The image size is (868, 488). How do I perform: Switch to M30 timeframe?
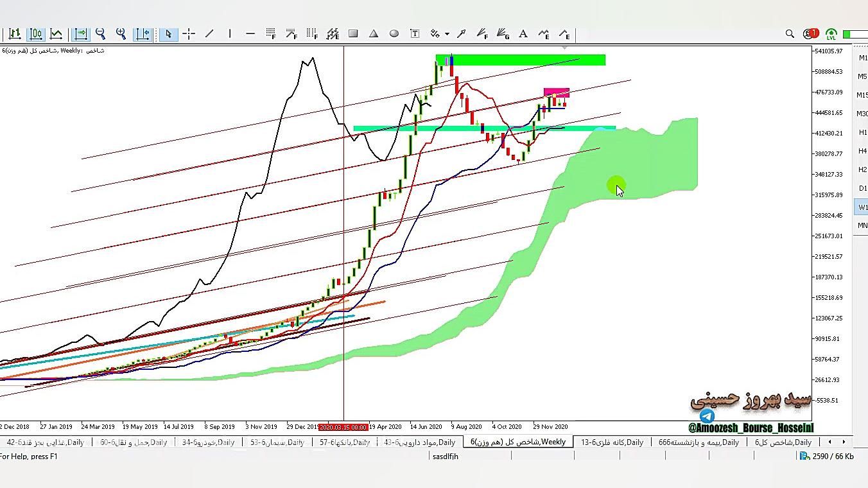coord(862,114)
